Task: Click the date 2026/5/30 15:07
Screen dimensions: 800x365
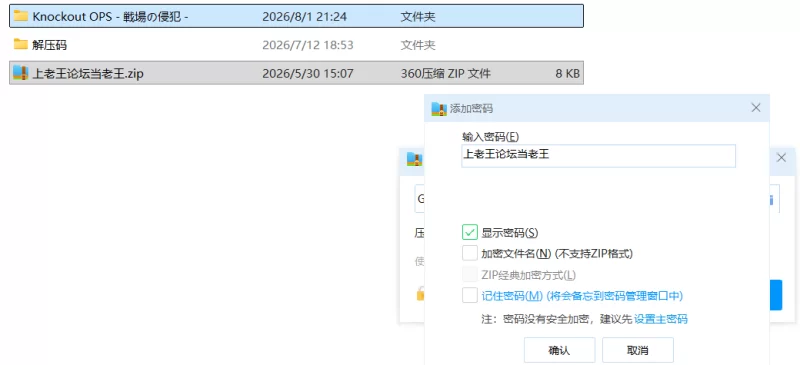Action: point(308,74)
